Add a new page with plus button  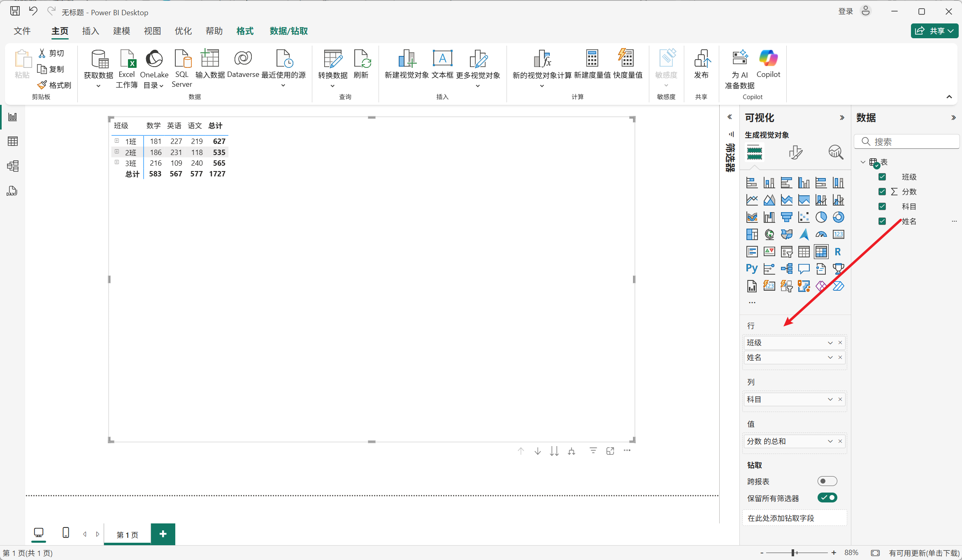point(163,534)
